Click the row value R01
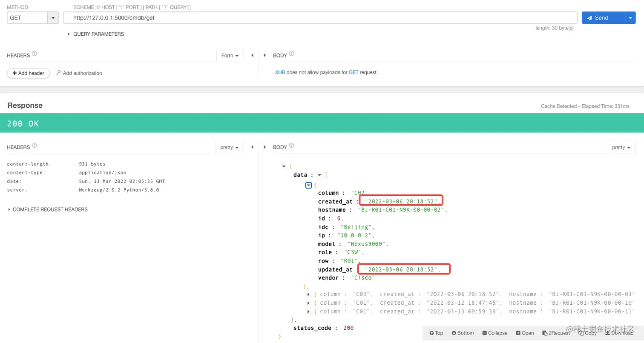Image resolution: width=644 pixels, height=343 pixels. pos(350,261)
